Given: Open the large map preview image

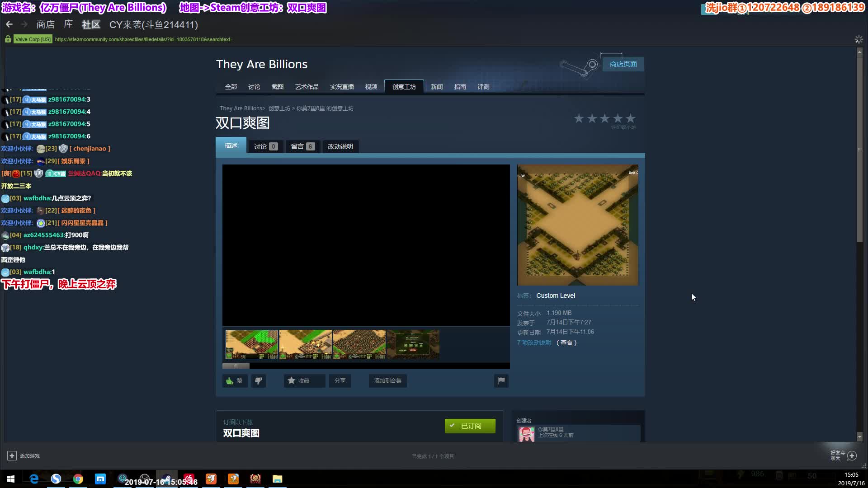Looking at the screenshot, I should point(578,225).
